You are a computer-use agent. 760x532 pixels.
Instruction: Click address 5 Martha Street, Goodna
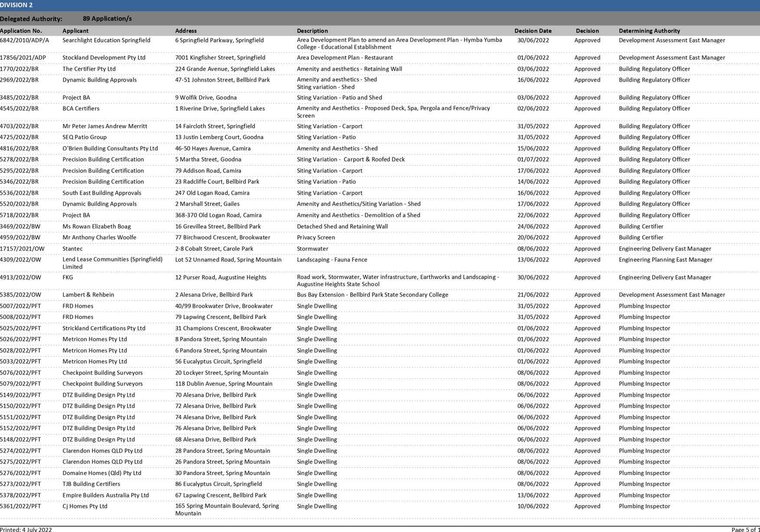tap(208, 159)
